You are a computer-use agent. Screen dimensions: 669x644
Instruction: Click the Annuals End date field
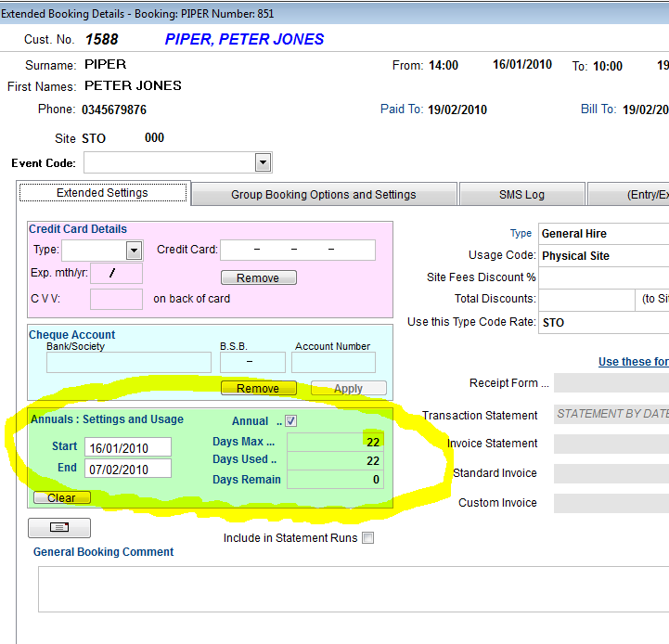[x=128, y=469]
